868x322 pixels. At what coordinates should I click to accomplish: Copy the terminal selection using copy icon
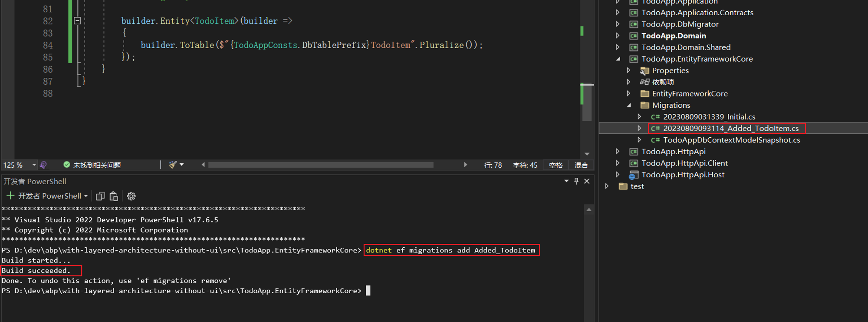[100, 196]
